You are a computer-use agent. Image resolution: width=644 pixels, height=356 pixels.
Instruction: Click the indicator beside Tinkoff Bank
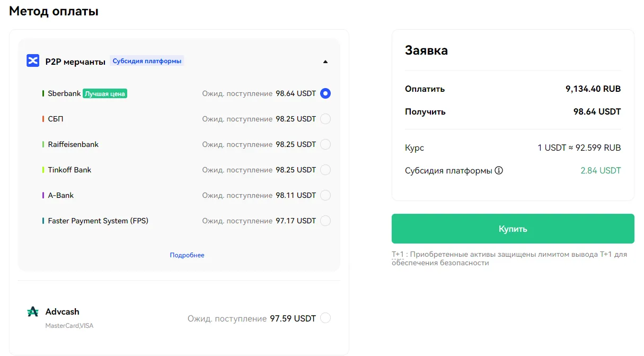pos(44,169)
